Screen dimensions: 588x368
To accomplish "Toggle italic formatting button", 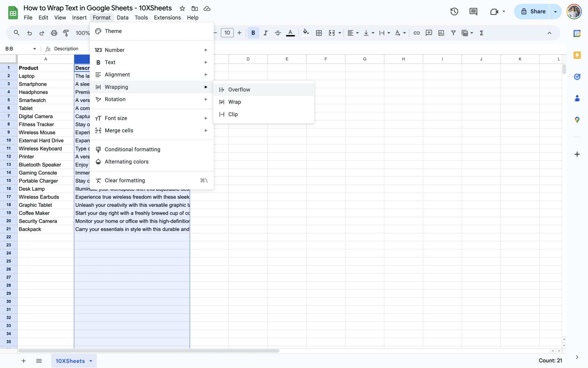I will click(265, 33).
